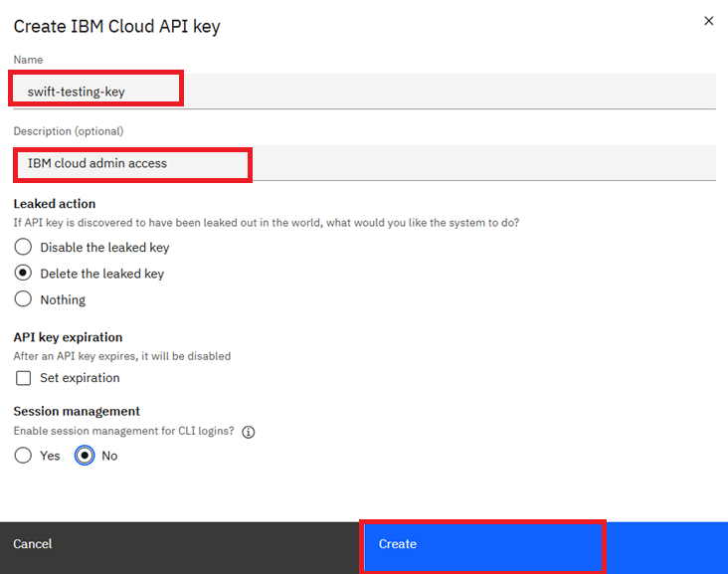
Task: Close the Create IBM Cloud API key dialog
Action: [x=708, y=21]
